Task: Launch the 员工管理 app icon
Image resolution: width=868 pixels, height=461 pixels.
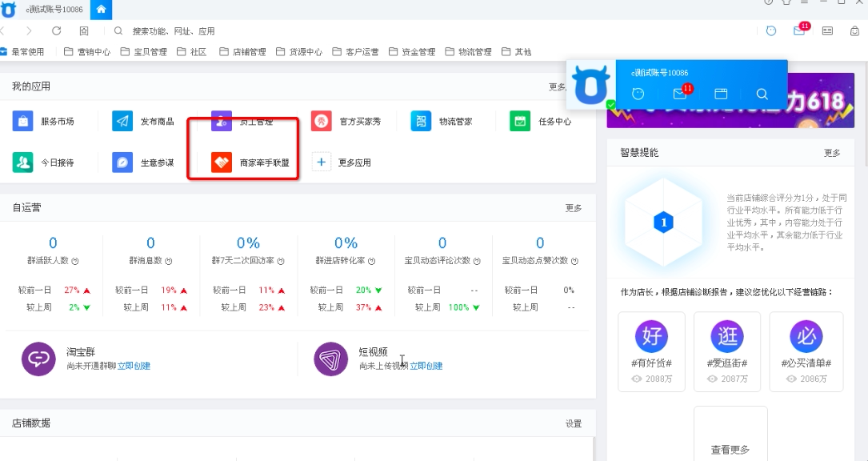Action: click(222, 121)
